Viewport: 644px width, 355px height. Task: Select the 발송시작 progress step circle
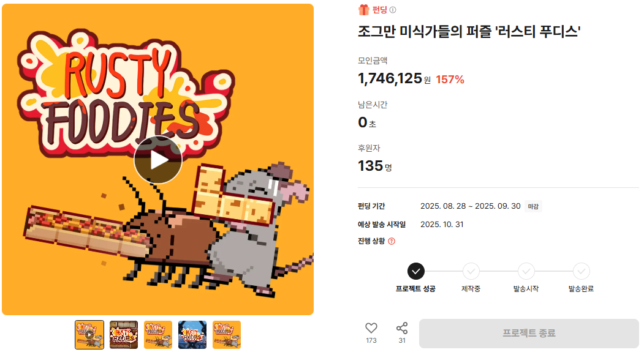[526, 271]
